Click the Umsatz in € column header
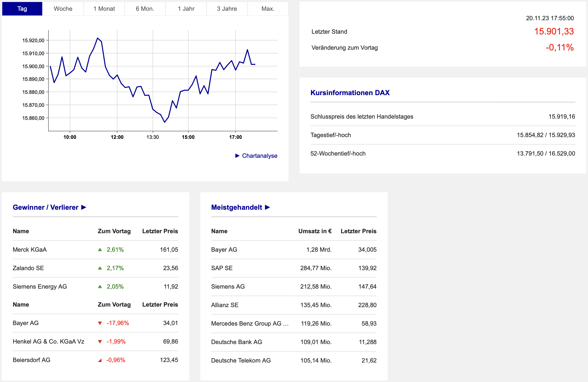 (315, 231)
